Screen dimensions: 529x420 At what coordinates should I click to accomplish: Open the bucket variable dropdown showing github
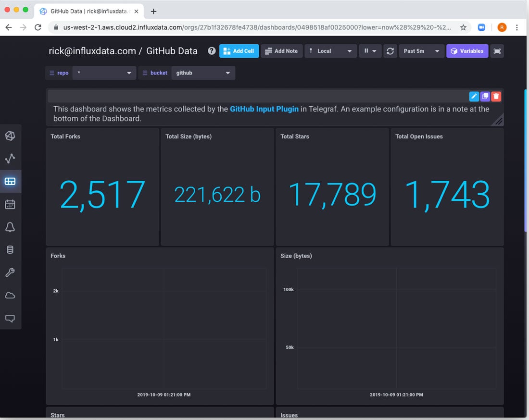point(203,73)
